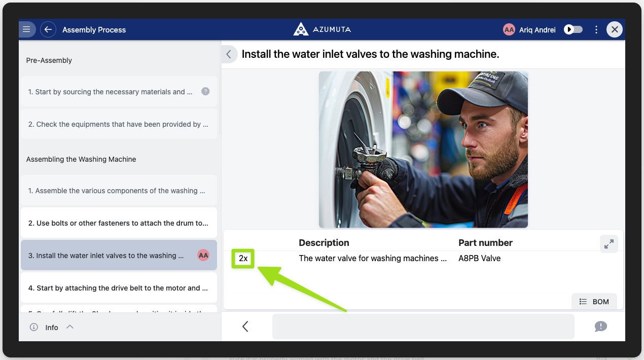Open the report issue chat icon
This screenshot has width=644, height=360.
click(600, 327)
